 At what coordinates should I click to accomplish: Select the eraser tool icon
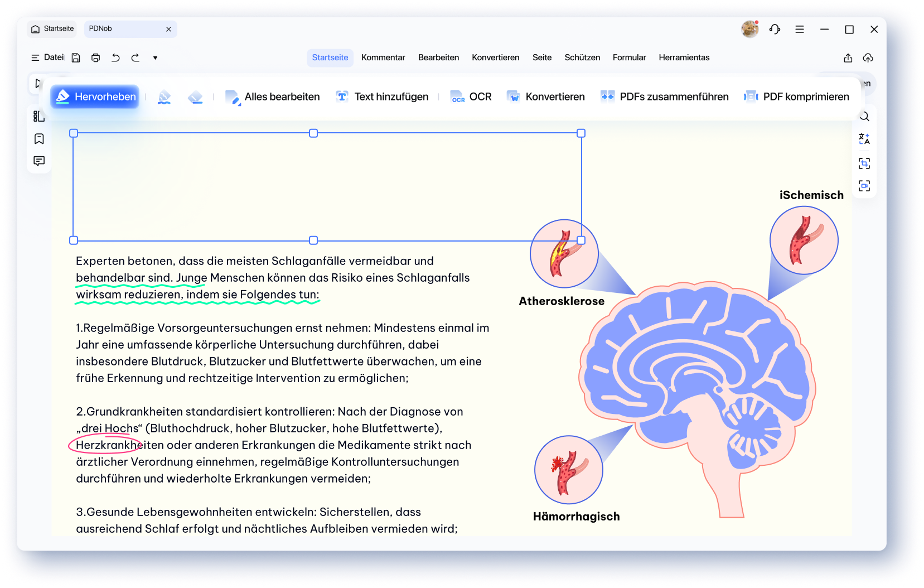pyautogui.click(x=195, y=97)
